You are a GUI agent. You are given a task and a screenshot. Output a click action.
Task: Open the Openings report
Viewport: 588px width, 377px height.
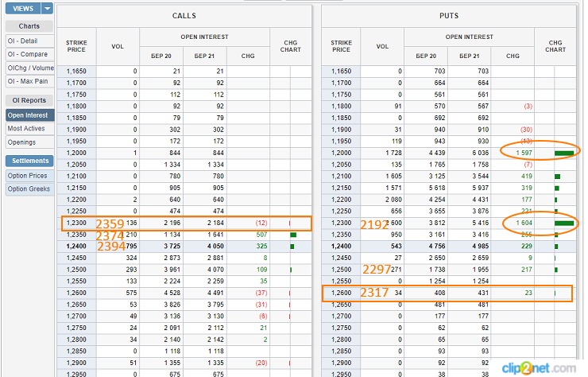click(30, 142)
